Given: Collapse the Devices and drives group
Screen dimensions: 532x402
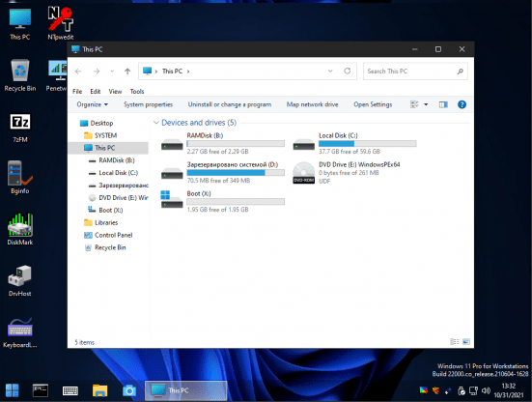Looking at the screenshot, I should click(156, 122).
